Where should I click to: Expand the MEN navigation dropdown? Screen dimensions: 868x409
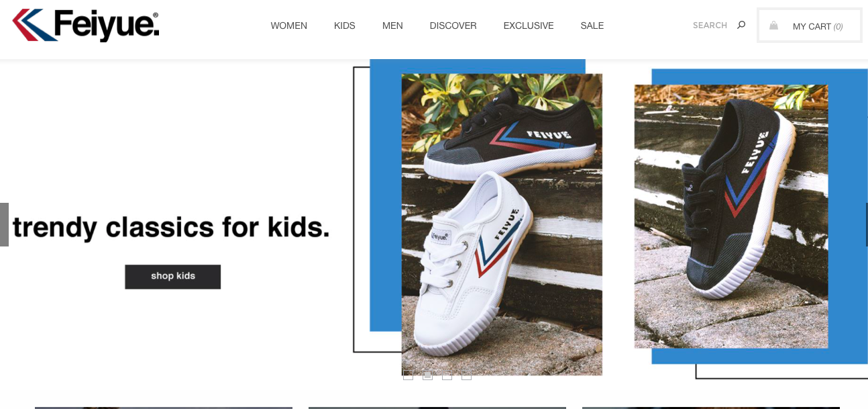pyautogui.click(x=392, y=26)
